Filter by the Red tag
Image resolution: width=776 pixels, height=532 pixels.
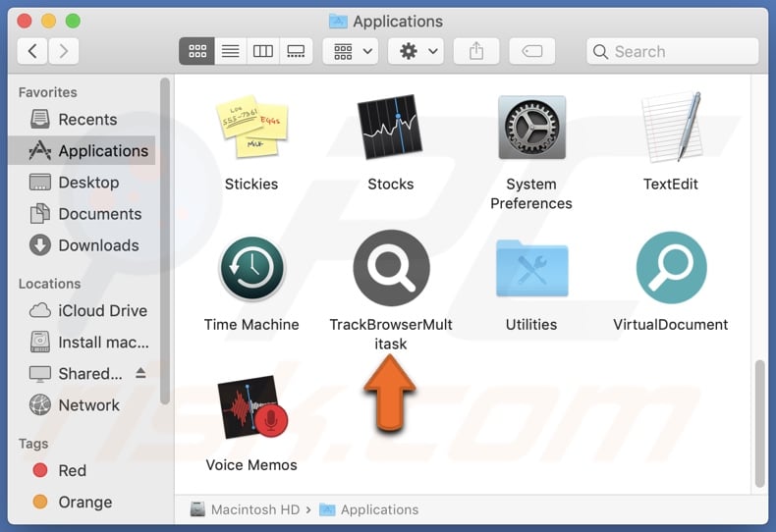[83, 470]
